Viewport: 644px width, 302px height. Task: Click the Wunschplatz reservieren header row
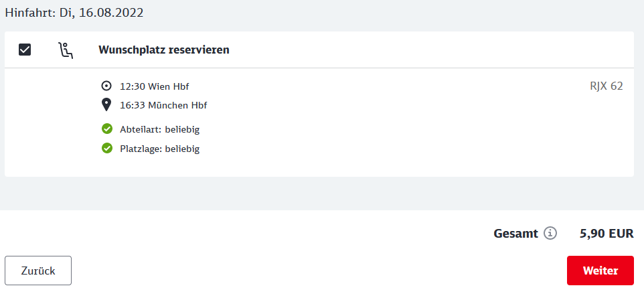[x=319, y=50]
